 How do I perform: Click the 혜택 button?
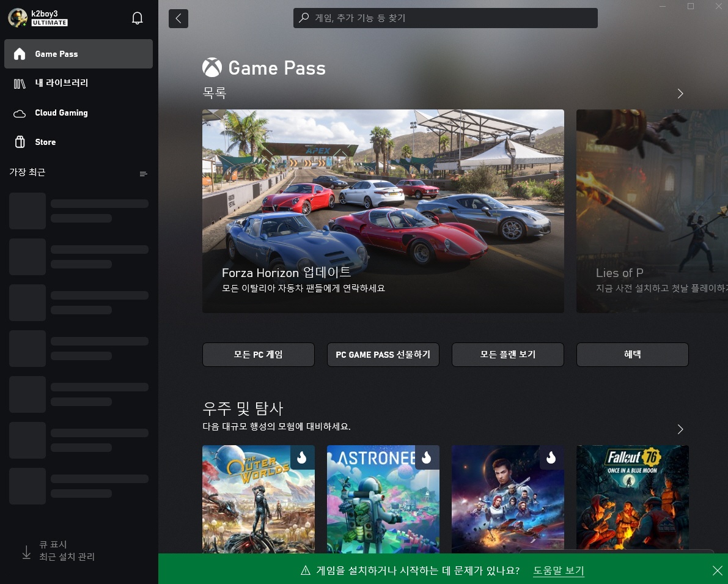pos(633,355)
